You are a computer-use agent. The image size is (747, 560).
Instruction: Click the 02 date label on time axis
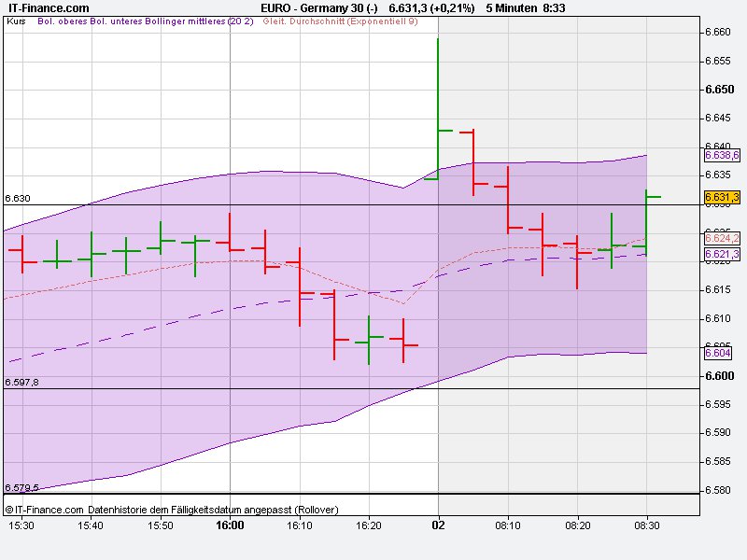point(437,525)
